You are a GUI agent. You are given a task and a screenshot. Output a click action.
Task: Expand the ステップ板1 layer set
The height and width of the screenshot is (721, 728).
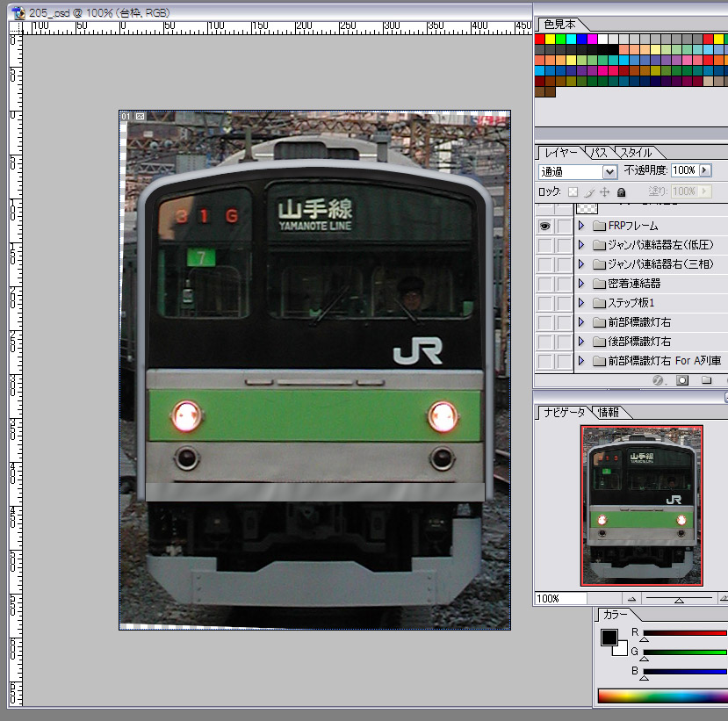coord(581,303)
